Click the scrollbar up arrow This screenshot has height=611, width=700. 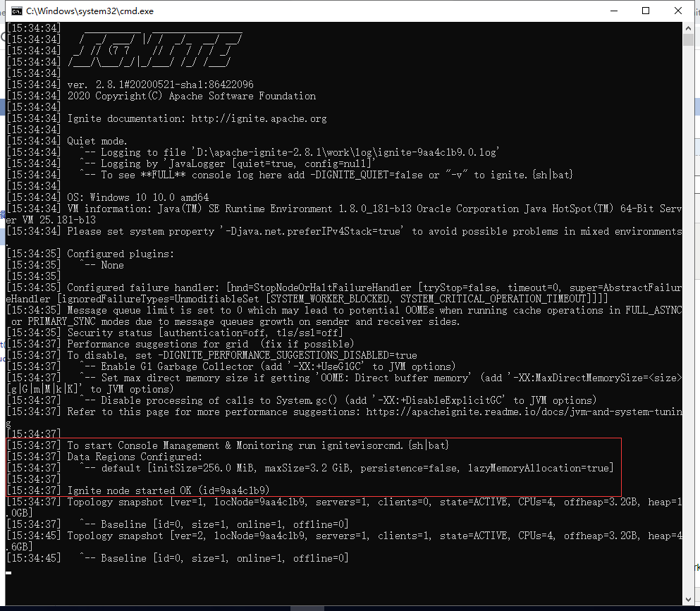688,27
